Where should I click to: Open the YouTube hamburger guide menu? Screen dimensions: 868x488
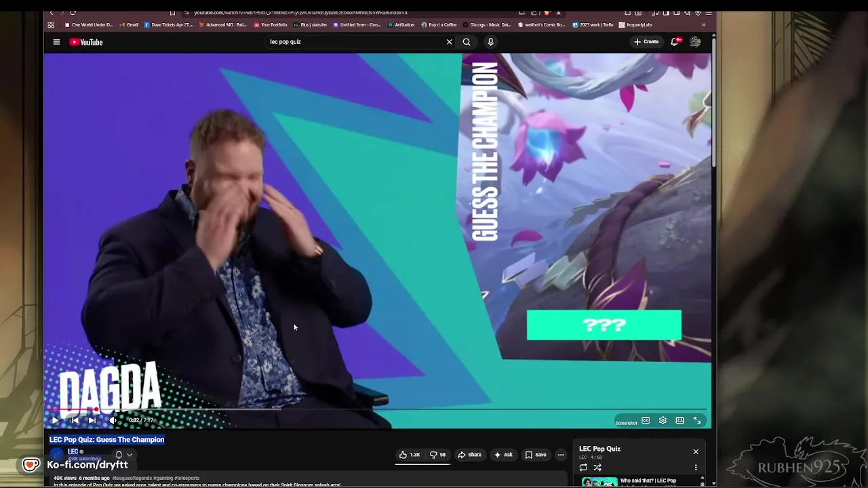pyautogui.click(x=56, y=42)
